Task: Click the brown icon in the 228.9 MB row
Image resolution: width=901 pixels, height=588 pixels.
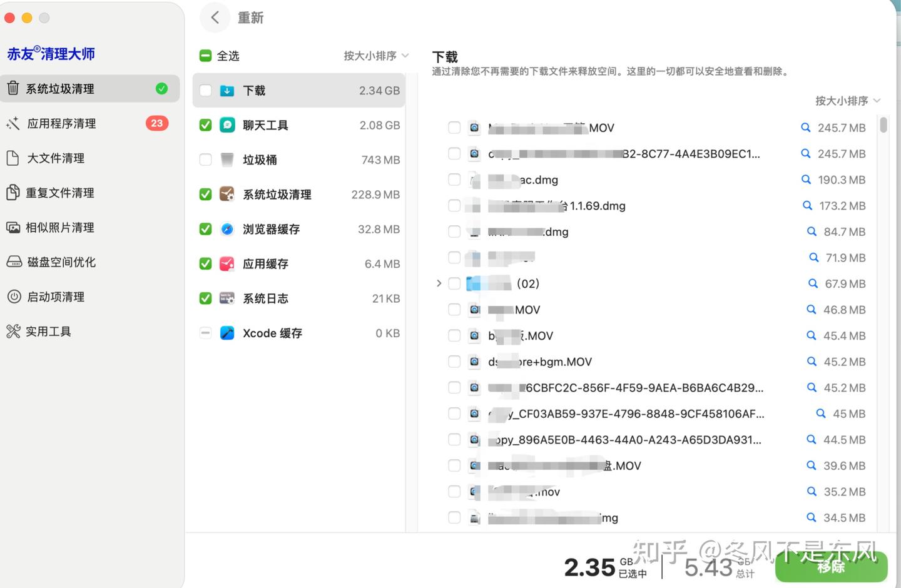Action: [227, 195]
